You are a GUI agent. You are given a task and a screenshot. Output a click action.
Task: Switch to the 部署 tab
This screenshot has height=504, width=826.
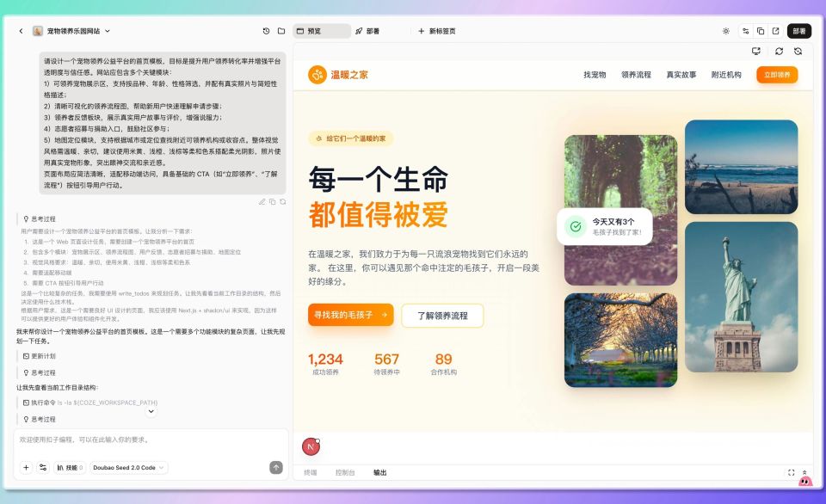[368, 30]
